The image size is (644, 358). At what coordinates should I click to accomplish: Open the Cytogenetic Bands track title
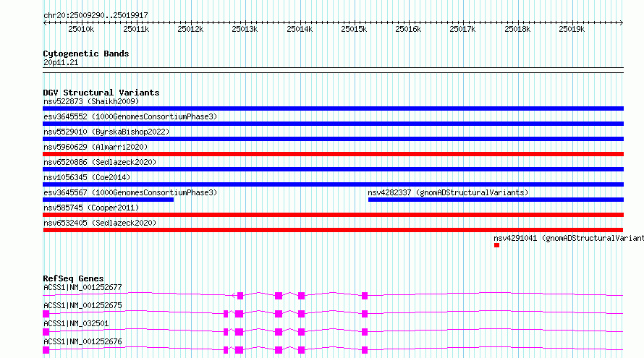pyautogui.click(x=86, y=54)
